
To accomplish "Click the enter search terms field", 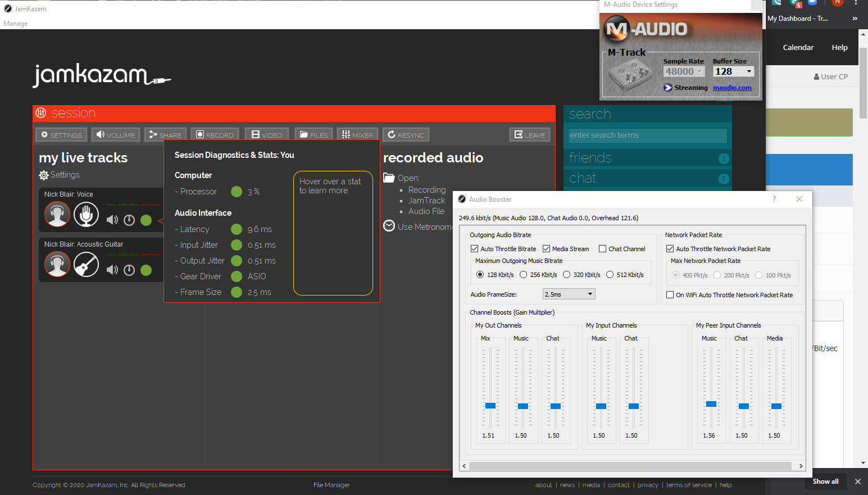I will [x=647, y=135].
